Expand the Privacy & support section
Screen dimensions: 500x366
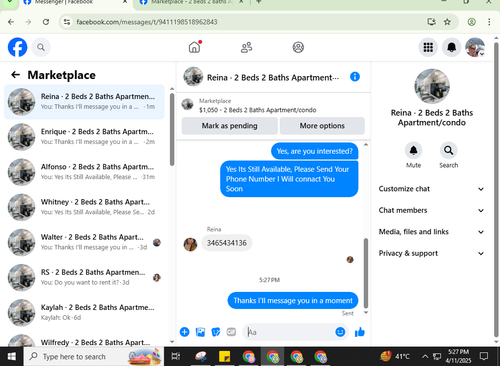(431, 253)
